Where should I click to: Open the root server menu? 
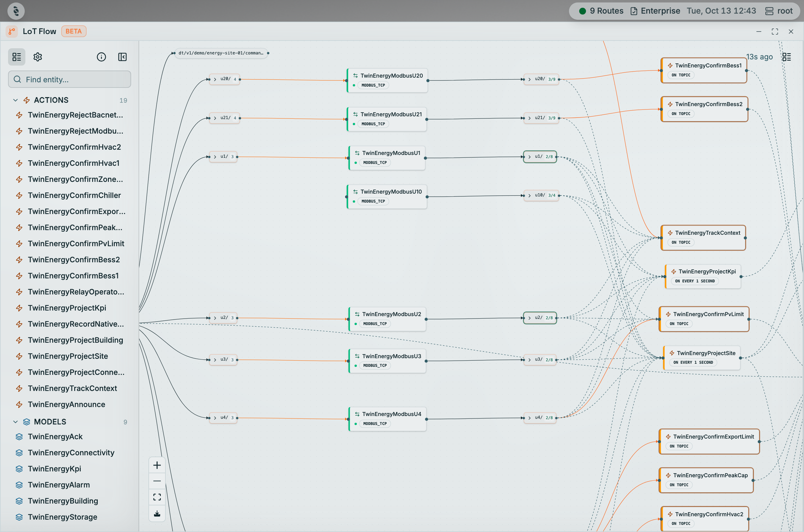pyautogui.click(x=779, y=11)
